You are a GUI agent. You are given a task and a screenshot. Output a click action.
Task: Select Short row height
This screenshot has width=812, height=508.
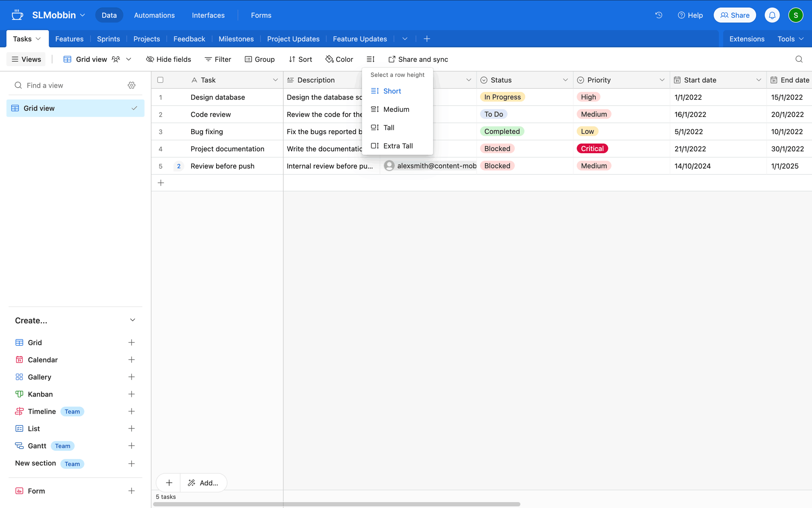click(x=397, y=91)
